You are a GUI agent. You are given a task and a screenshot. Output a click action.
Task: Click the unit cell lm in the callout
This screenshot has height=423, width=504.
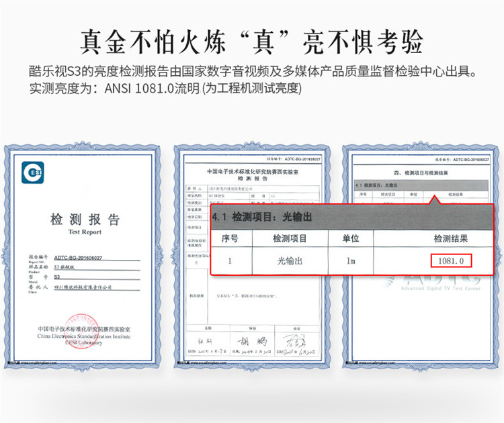(x=351, y=261)
